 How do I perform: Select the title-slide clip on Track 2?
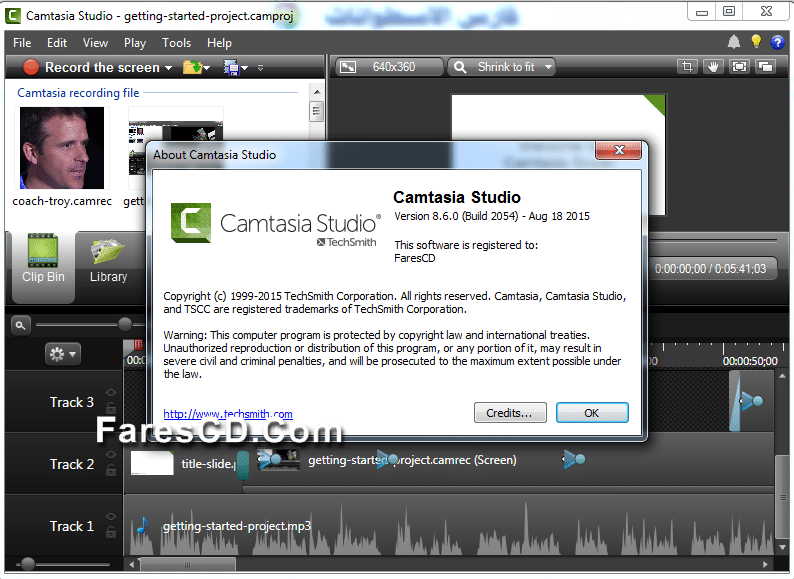tap(184, 464)
